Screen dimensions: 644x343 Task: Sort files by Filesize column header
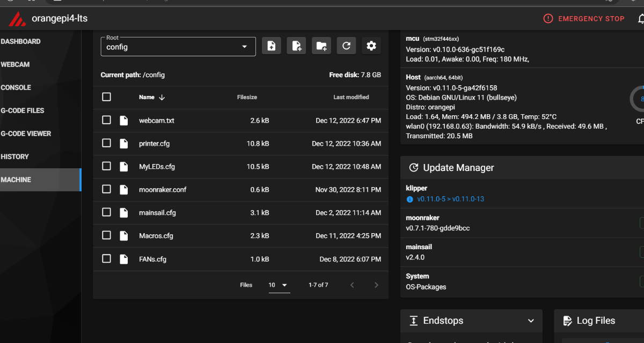point(247,98)
